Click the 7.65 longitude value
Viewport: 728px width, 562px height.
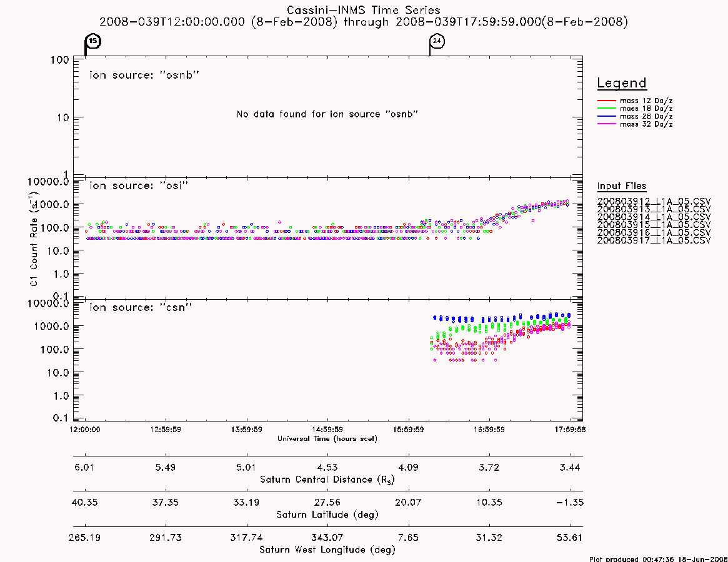pos(408,538)
